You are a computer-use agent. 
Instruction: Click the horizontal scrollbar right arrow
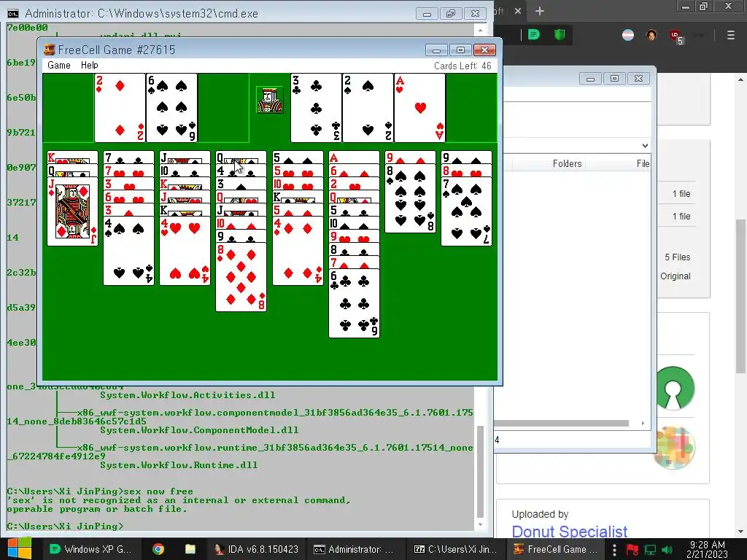643,424
